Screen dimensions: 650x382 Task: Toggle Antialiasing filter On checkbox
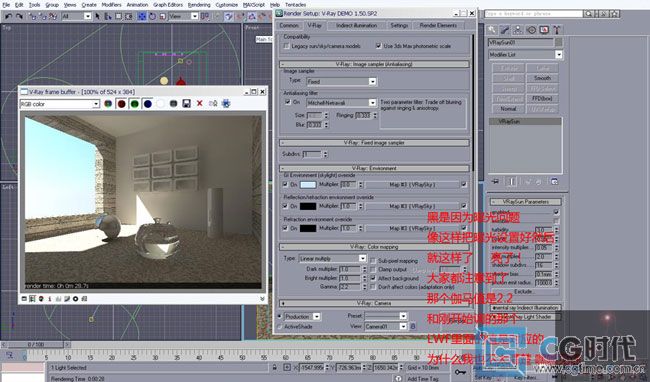(x=287, y=102)
